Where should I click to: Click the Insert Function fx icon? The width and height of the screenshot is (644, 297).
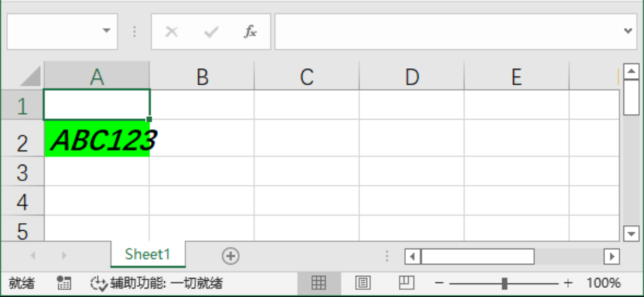click(x=250, y=32)
